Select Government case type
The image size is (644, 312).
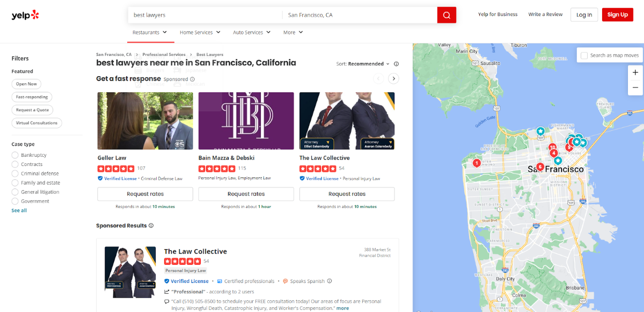point(15,201)
